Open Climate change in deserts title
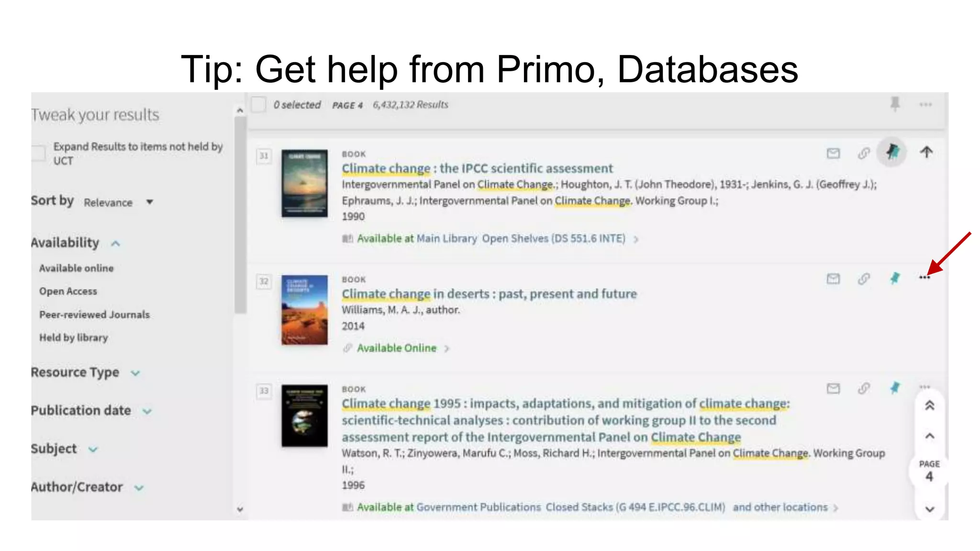This screenshot has height=551, width=980. (x=489, y=294)
